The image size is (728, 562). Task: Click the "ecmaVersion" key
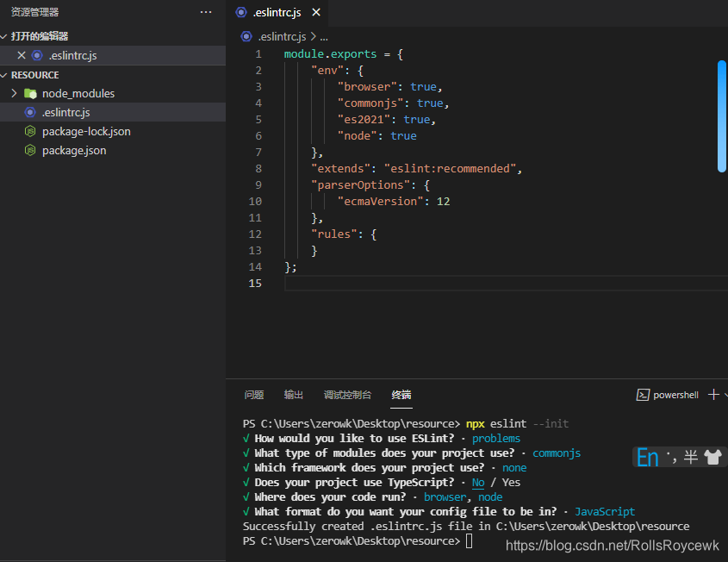pyautogui.click(x=380, y=202)
